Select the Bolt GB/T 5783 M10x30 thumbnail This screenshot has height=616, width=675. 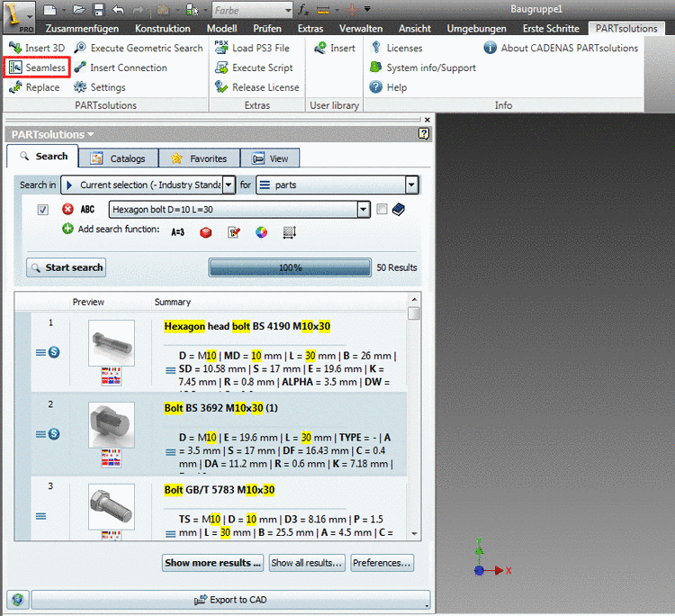[x=112, y=507]
